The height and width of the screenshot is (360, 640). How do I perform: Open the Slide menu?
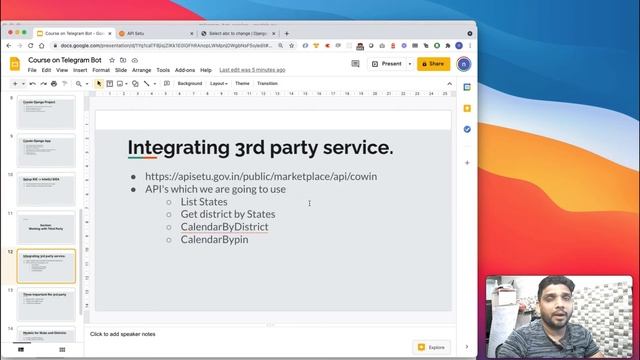[x=121, y=70]
